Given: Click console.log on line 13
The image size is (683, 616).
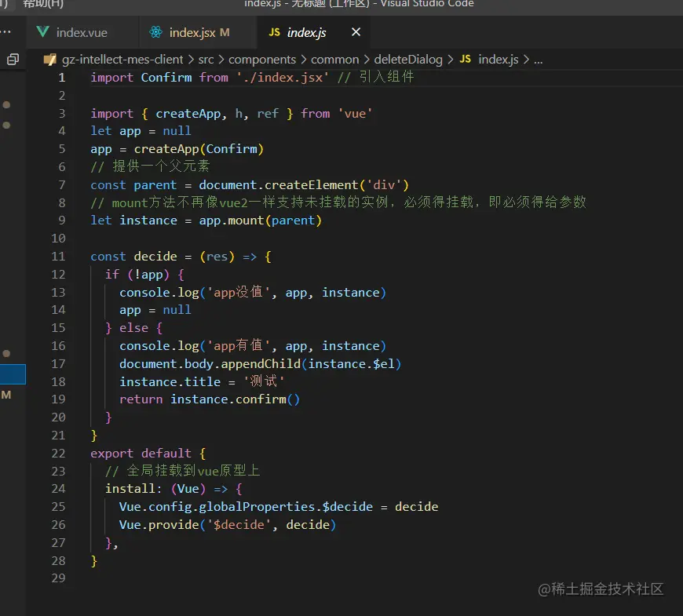Looking at the screenshot, I should tap(159, 293).
